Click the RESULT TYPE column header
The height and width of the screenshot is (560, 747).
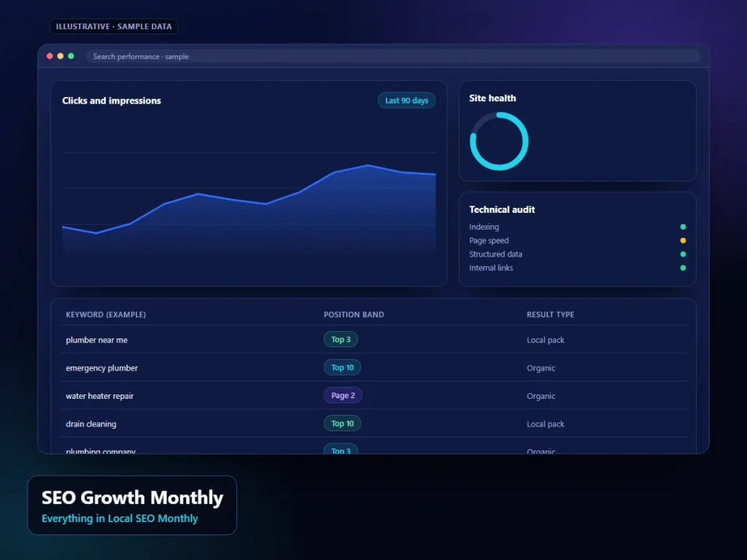tap(550, 314)
